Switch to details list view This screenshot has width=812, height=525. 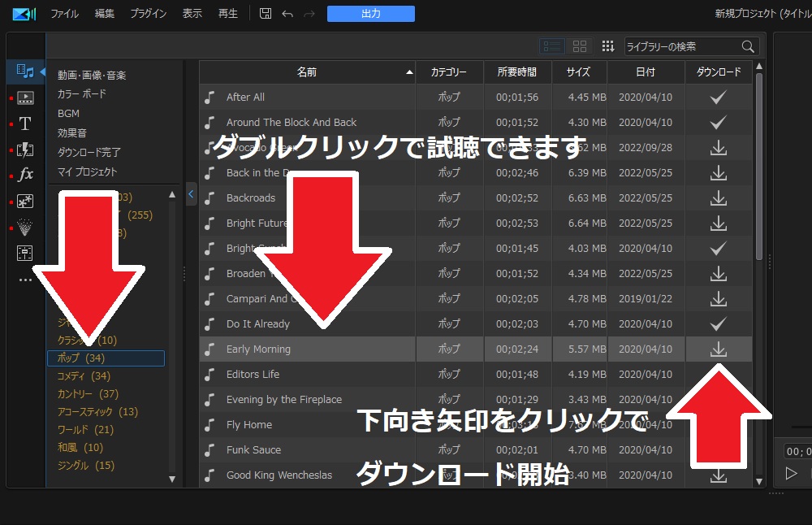coord(552,46)
